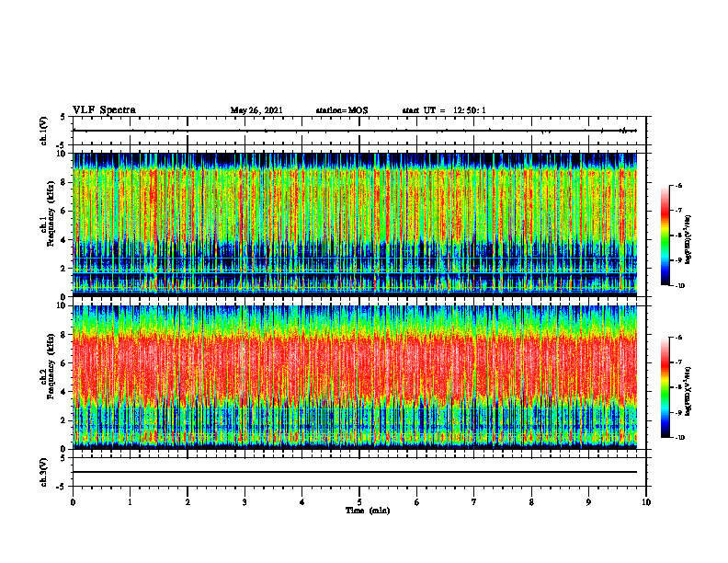Click the 'Time (min)' axis label

368,511
